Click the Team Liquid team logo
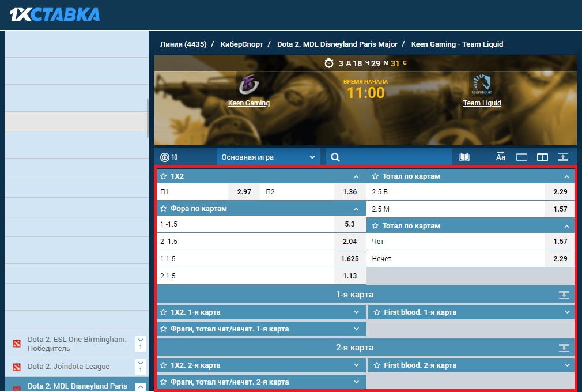Screen dimensions: 582x392 click(482, 84)
